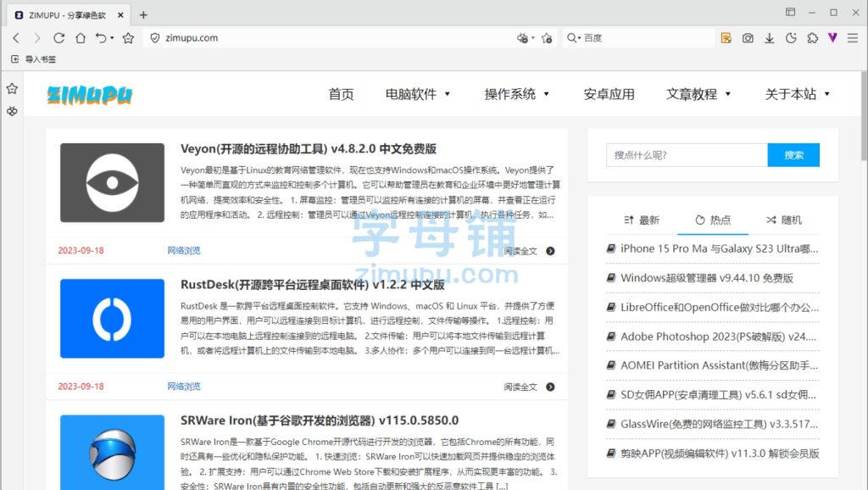Open the SRWare Iron v115.0.5850.0 title
The height and width of the screenshot is (490, 868).
point(320,420)
